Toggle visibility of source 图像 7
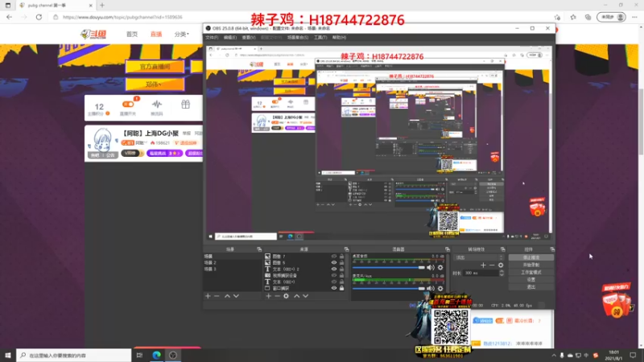The image size is (644, 362). pyautogui.click(x=334, y=256)
